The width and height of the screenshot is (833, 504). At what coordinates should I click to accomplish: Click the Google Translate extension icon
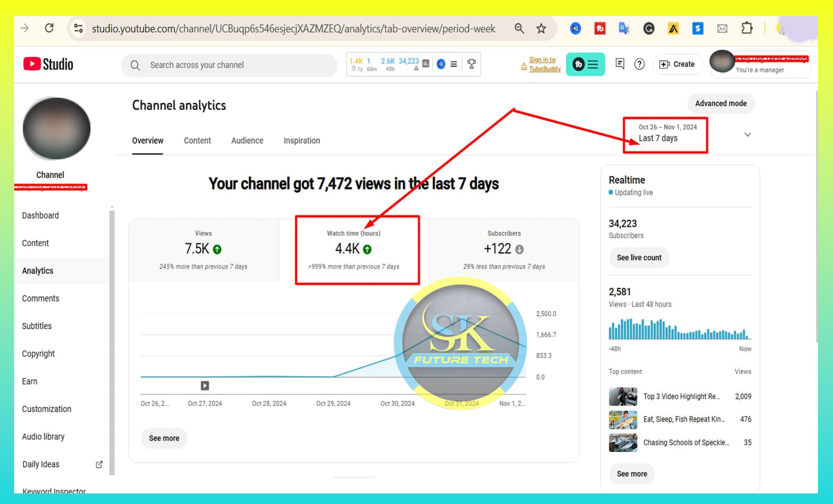click(624, 28)
